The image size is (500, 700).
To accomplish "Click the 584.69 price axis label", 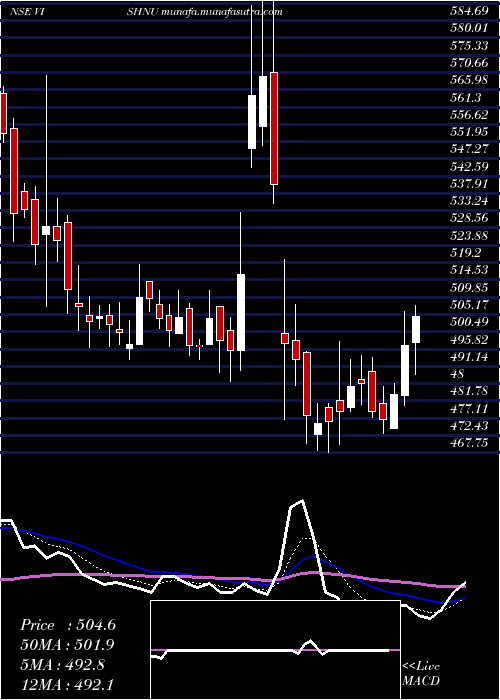I will (x=469, y=11).
